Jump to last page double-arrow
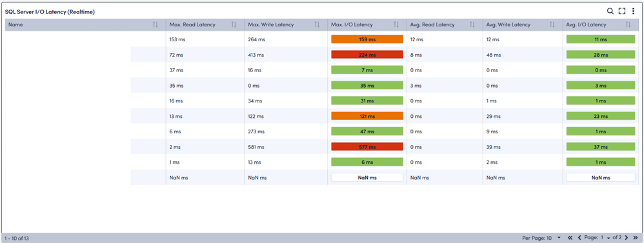 click(x=636, y=238)
